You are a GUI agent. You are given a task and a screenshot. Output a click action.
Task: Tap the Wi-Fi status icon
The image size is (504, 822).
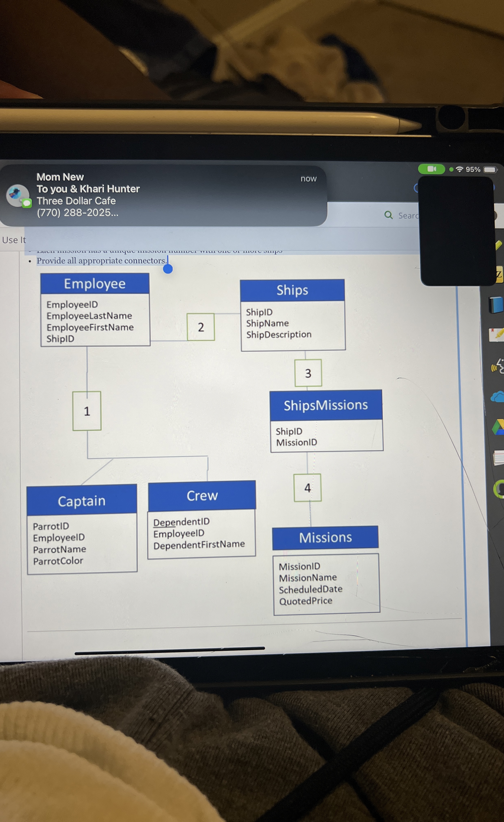(x=459, y=169)
